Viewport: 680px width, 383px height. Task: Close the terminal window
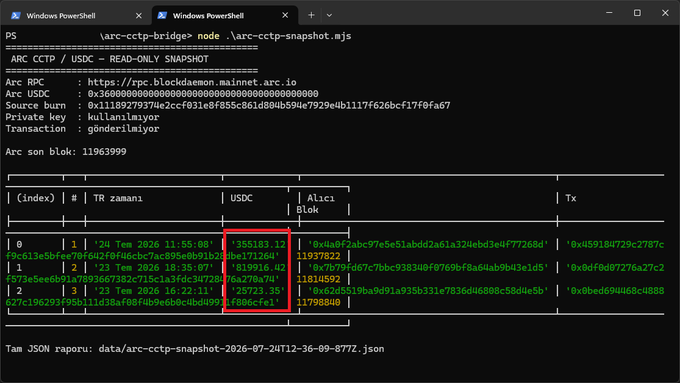pos(665,13)
